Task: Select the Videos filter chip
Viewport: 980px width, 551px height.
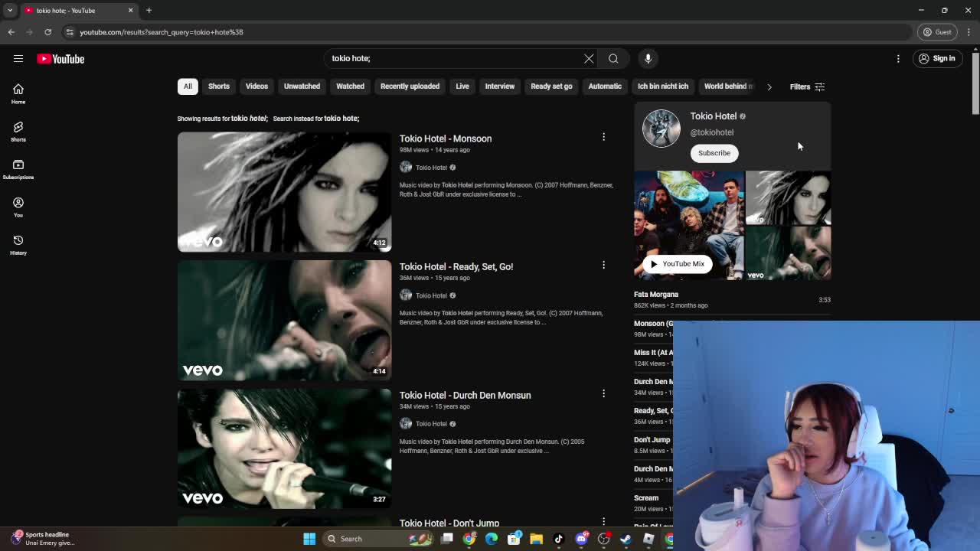Action: coord(256,86)
